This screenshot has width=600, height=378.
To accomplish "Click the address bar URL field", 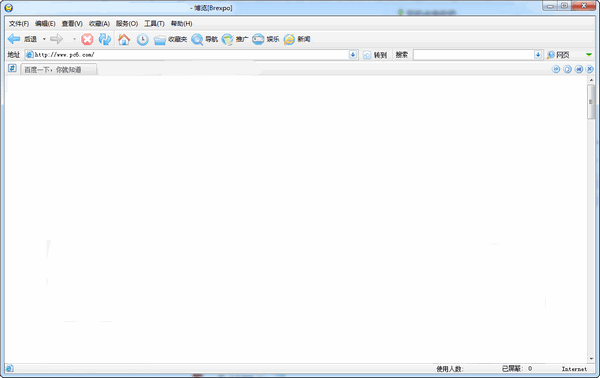I will (191, 55).
